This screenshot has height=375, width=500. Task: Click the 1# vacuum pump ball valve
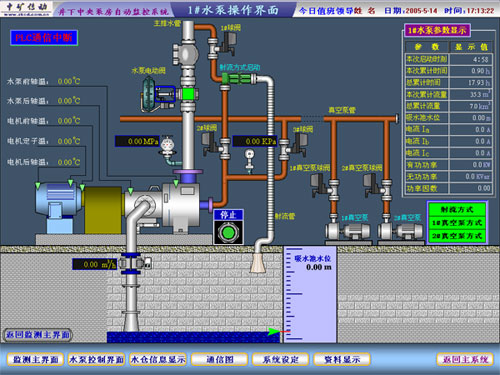(325, 187)
